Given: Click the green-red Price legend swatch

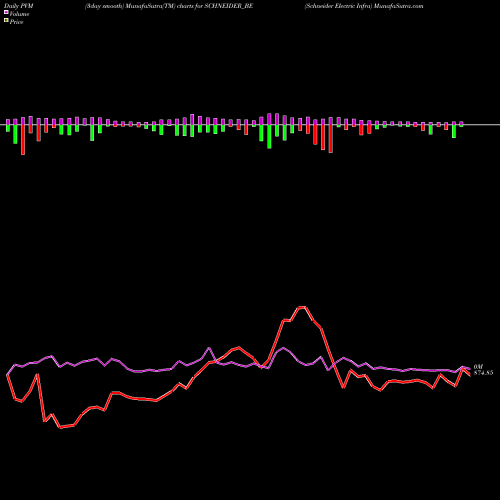Looking at the screenshot, I should (x=6, y=20).
